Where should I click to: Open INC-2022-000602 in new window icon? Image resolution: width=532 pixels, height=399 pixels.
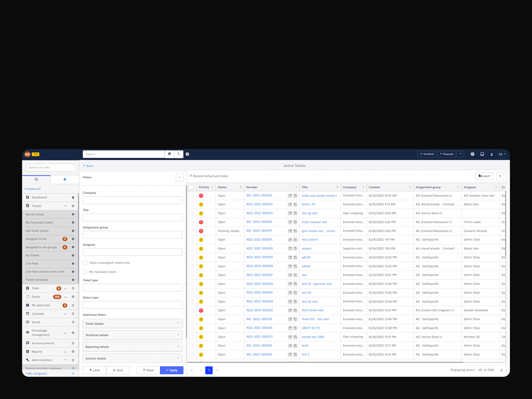[x=290, y=196]
